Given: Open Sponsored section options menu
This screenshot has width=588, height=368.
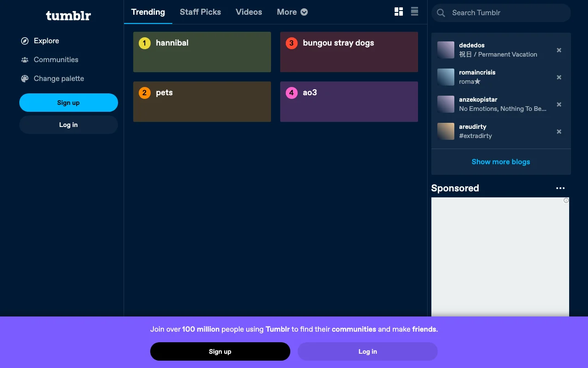Looking at the screenshot, I should [x=560, y=188].
